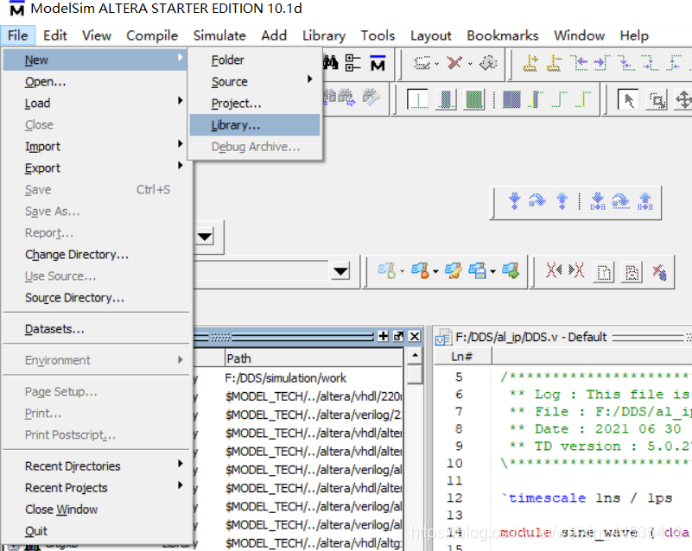Click the binoculars Find icon
This screenshot has height=551, width=692.
tap(330, 63)
